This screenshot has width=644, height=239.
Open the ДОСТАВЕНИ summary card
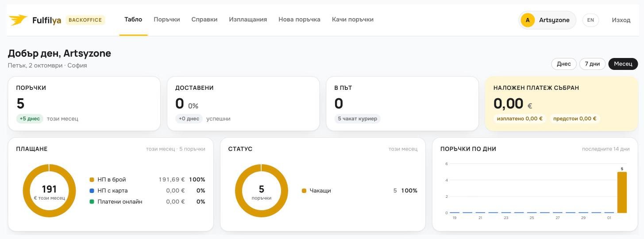point(243,104)
